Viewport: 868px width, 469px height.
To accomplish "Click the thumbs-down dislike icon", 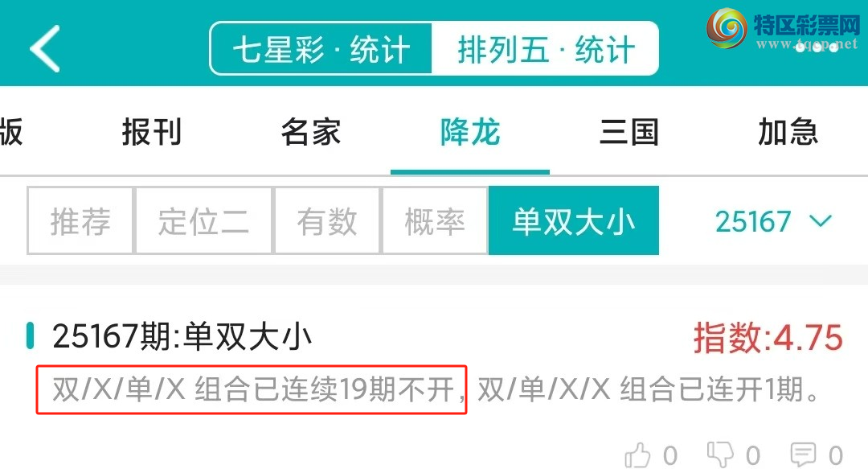I will (720, 455).
